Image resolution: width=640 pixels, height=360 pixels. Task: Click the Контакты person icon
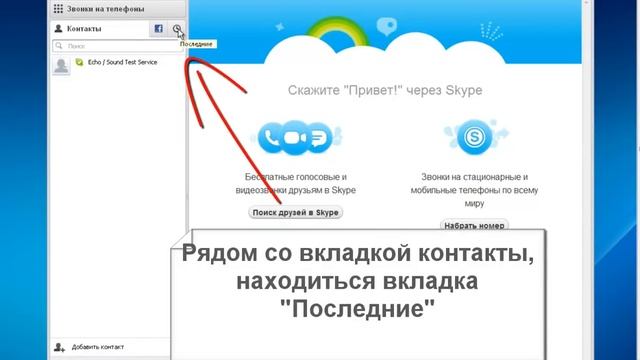point(58,29)
